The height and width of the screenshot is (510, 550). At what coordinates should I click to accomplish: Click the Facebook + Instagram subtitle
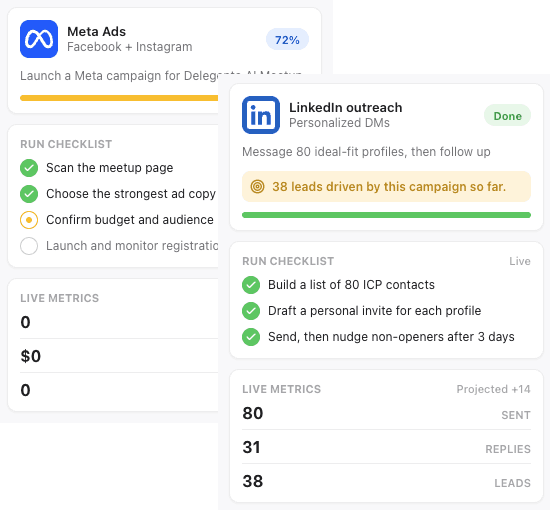(x=129, y=47)
